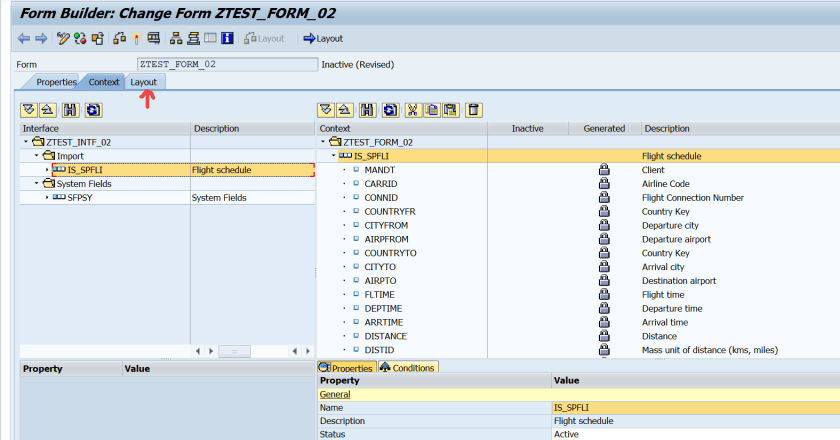Go back with the left arrow icon
The width and height of the screenshot is (840, 440).
coord(24,39)
